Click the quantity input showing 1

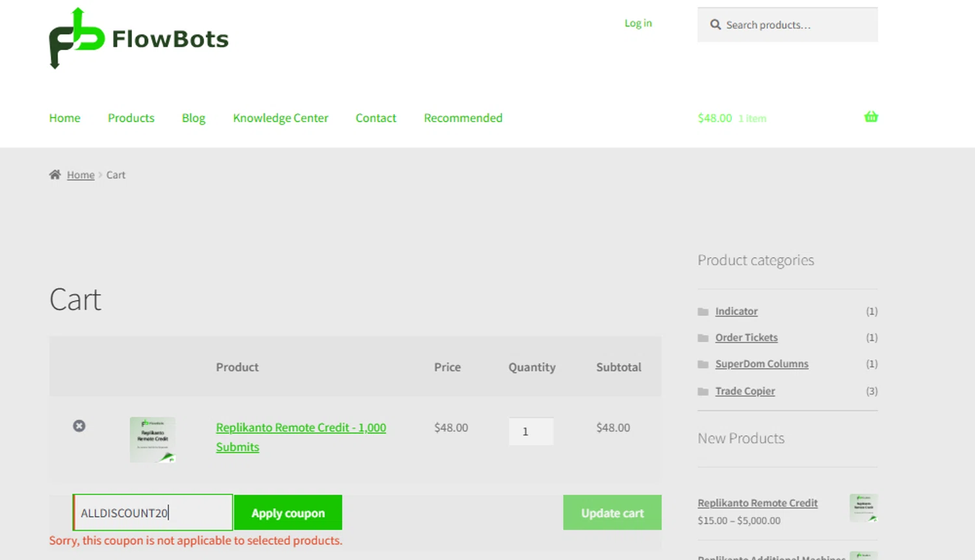coord(531,431)
